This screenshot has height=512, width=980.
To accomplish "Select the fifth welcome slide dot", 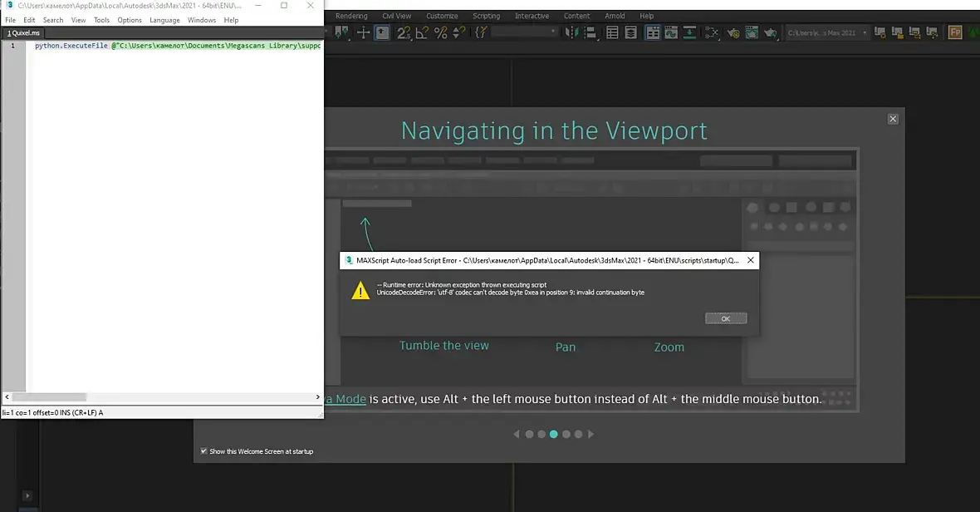I will coord(578,434).
